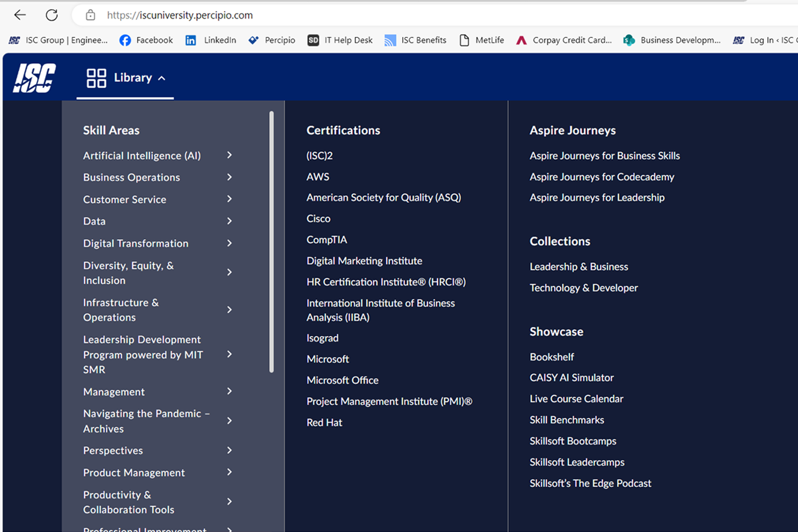
Task: Open Live Course Calendar
Action: point(576,399)
